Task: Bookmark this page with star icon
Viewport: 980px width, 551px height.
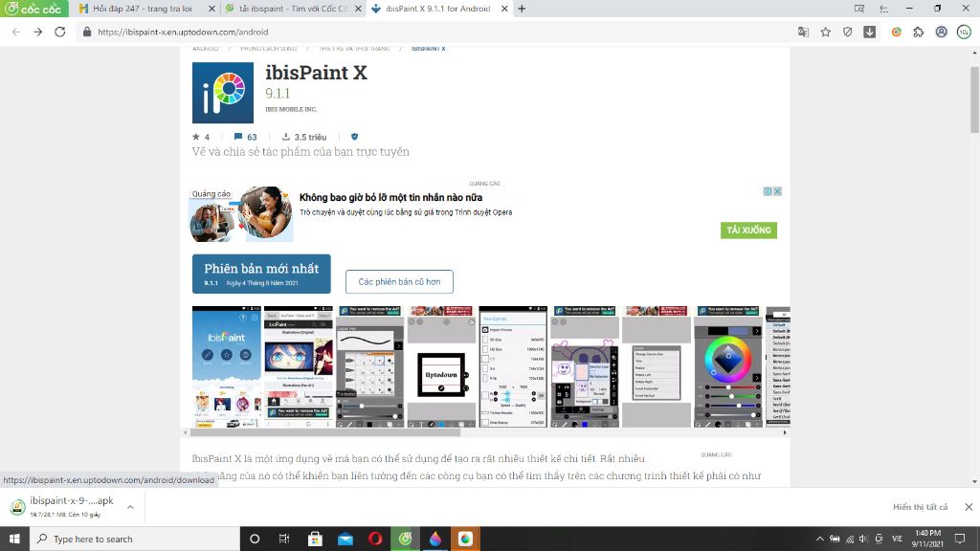Action: [x=826, y=32]
